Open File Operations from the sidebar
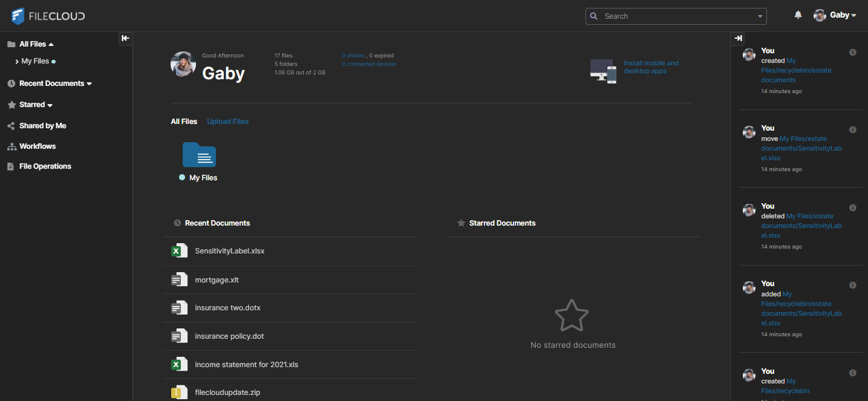Image resolution: width=868 pixels, height=401 pixels. click(45, 166)
